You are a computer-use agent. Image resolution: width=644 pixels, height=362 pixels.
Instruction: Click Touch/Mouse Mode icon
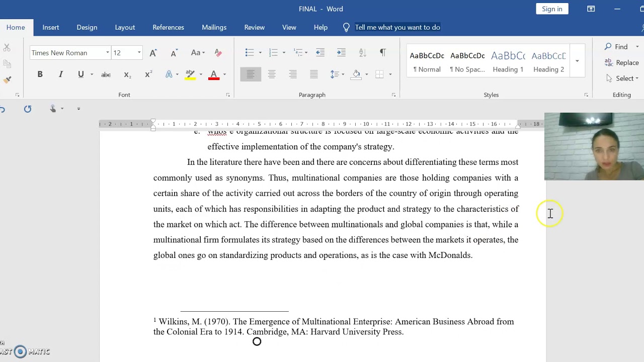tap(53, 109)
